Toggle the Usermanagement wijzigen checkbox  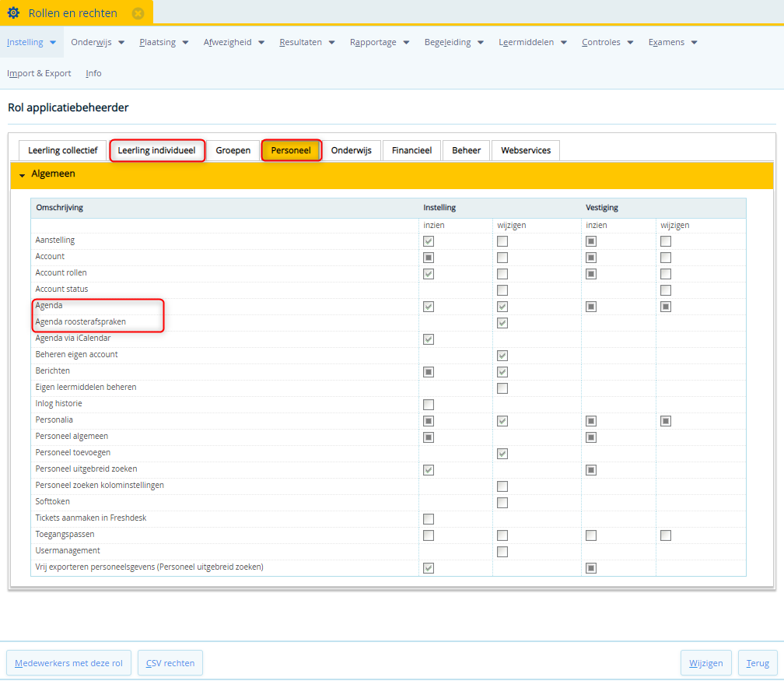502,552
